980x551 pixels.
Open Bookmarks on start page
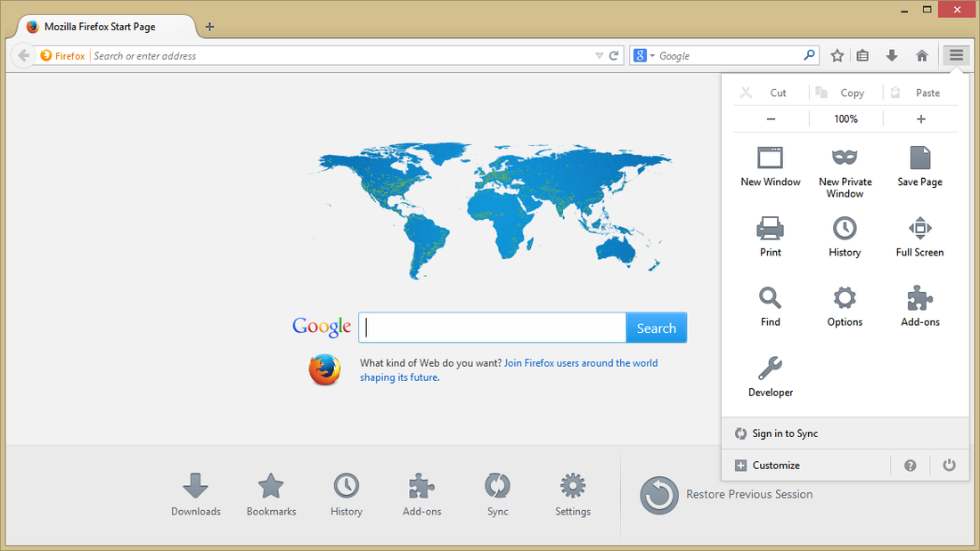pyautogui.click(x=271, y=495)
